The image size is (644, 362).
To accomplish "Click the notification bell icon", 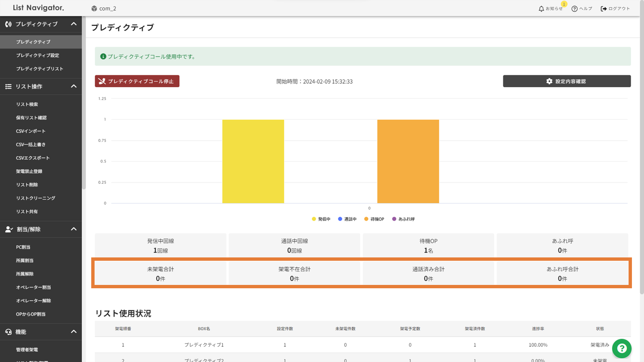I will 541,9.
